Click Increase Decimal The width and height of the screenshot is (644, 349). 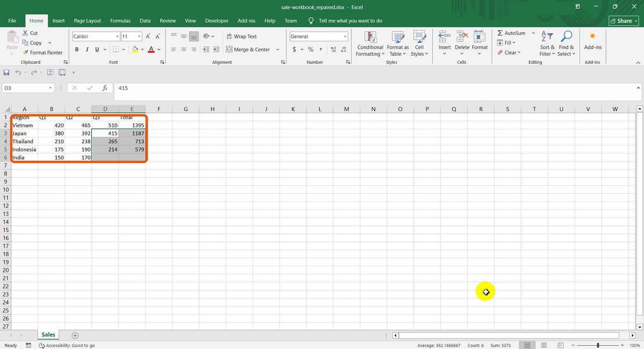[334, 49]
